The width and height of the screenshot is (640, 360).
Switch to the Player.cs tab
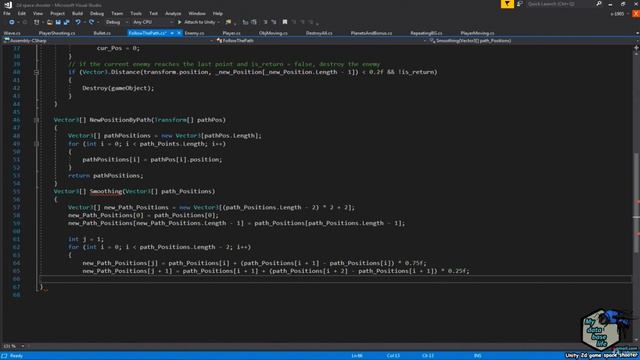click(231, 33)
